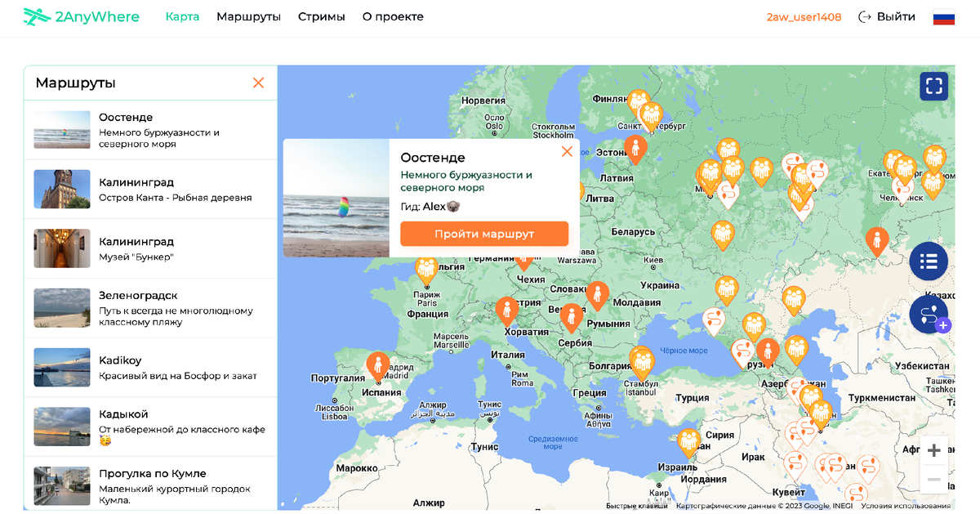Open the Кадыкой sunset thumbnail

pyautogui.click(x=62, y=427)
